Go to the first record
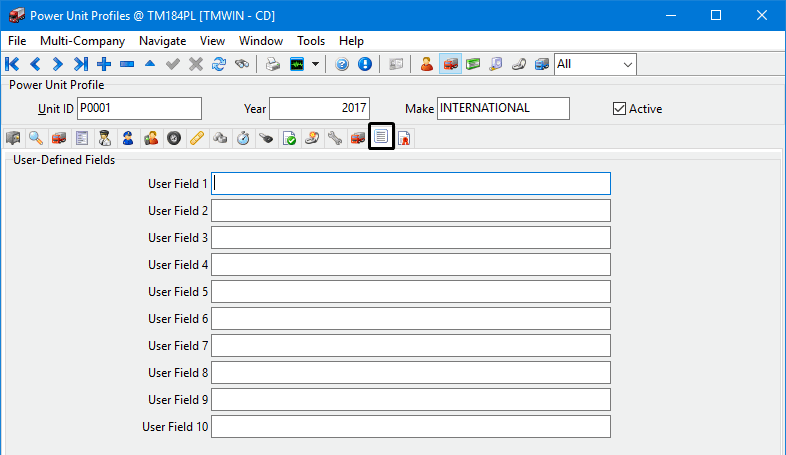The image size is (786, 455). coord(13,64)
